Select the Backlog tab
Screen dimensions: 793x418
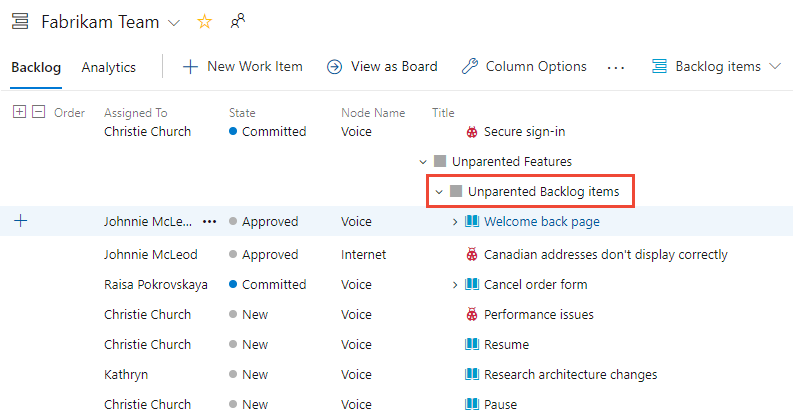tap(36, 67)
